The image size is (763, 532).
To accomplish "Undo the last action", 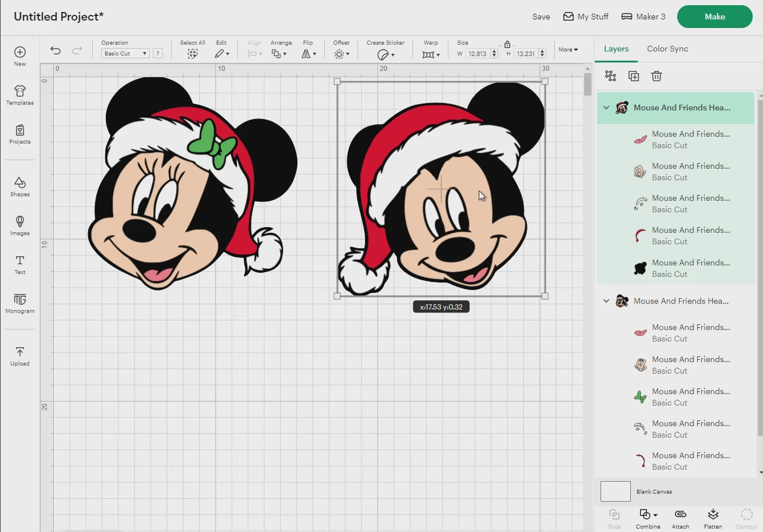I will pyautogui.click(x=55, y=50).
